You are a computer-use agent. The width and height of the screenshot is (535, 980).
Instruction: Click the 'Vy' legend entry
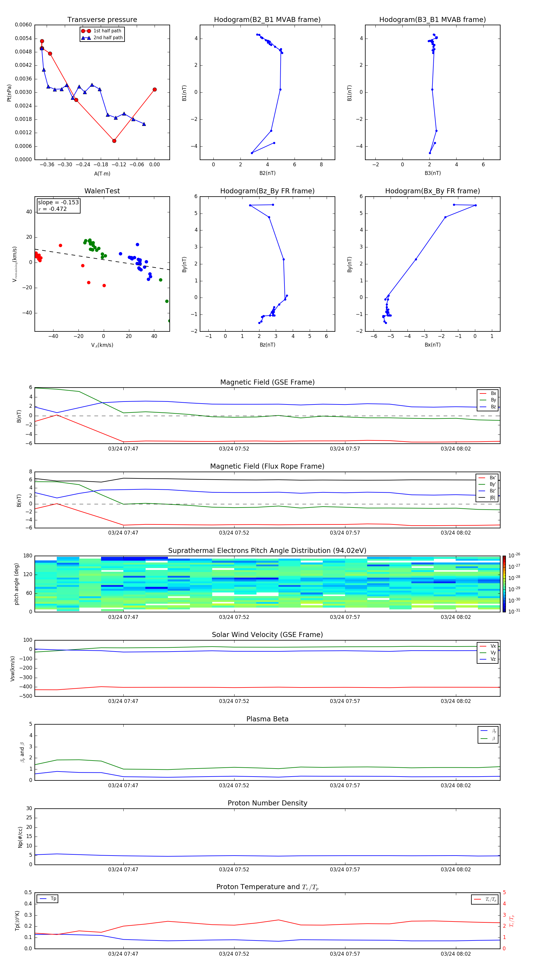tap(488, 653)
